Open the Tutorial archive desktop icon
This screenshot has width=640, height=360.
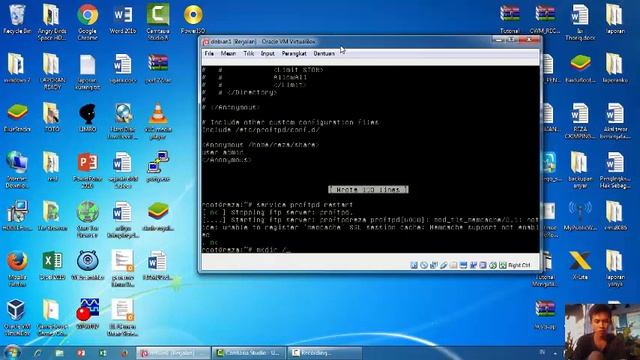[510, 19]
